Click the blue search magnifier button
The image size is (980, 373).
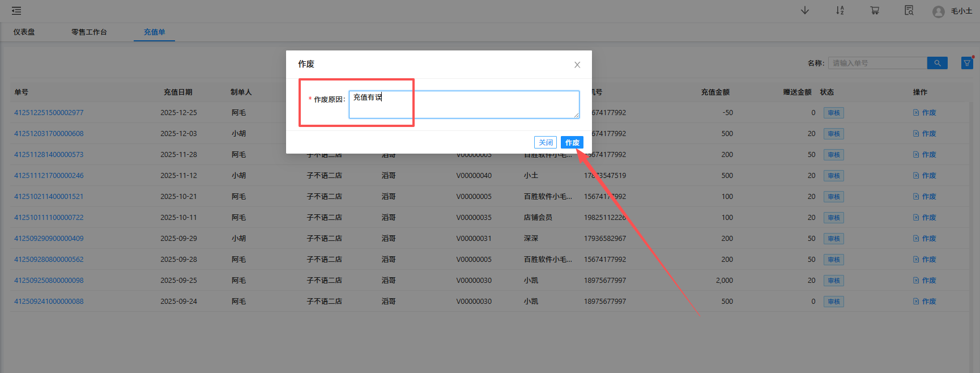click(x=937, y=63)
